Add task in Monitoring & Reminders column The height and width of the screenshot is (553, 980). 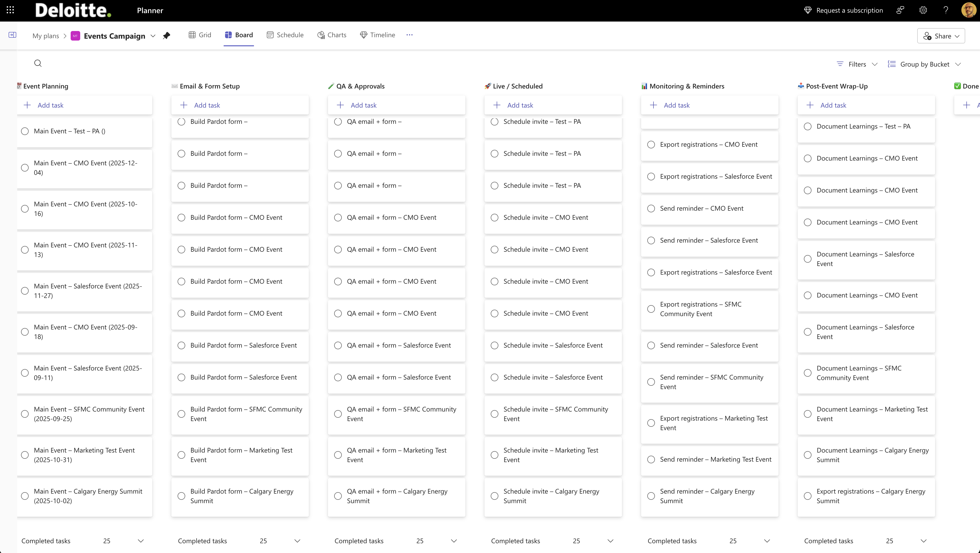(710, 105)
